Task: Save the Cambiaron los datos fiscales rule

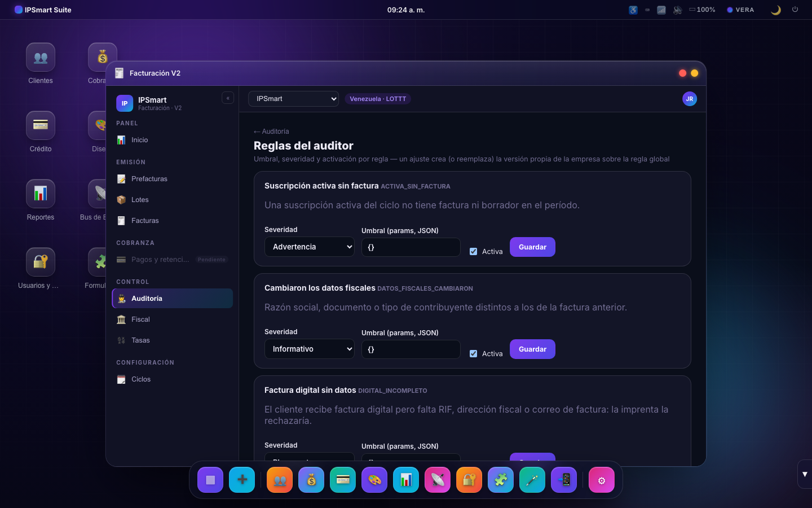Action: point(532,349)
